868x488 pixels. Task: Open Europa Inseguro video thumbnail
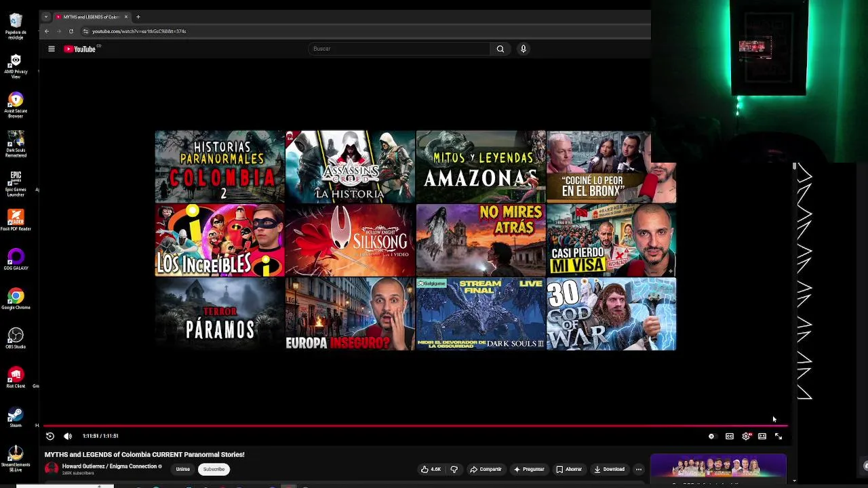(350, 314)
